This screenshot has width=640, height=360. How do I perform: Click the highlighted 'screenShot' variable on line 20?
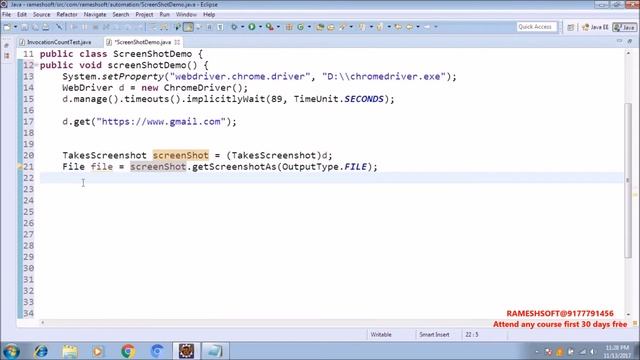[181, 155]
